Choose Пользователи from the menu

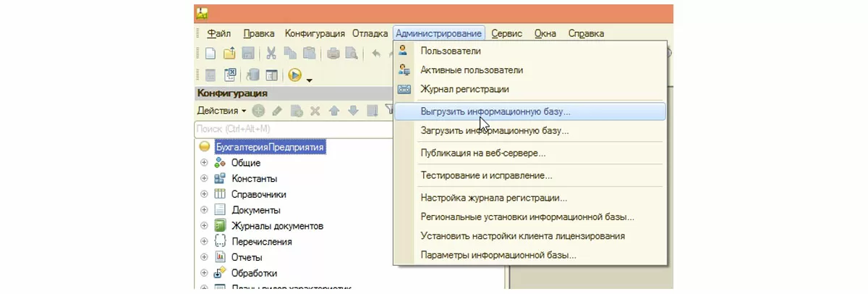529,51
